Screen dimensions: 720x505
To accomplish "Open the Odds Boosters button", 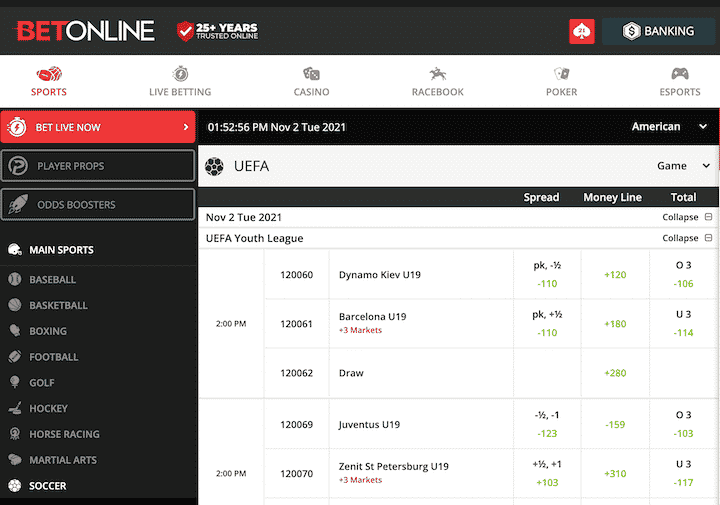I will tap(98, 204).
